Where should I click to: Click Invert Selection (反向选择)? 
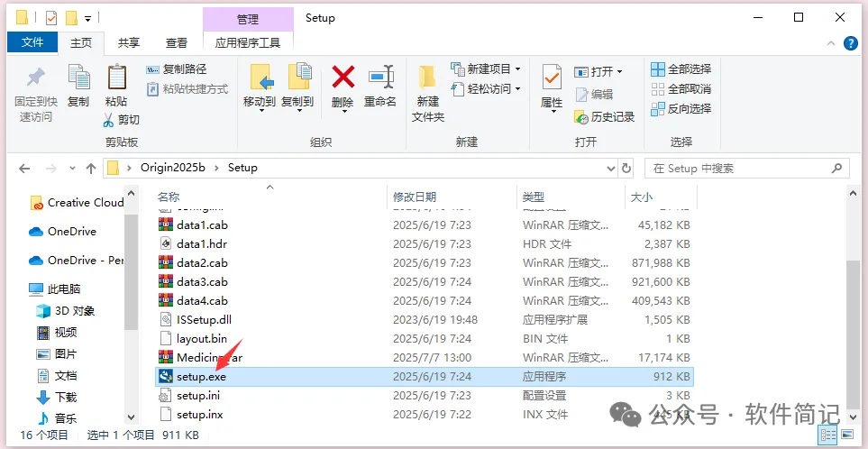point(681,108)
